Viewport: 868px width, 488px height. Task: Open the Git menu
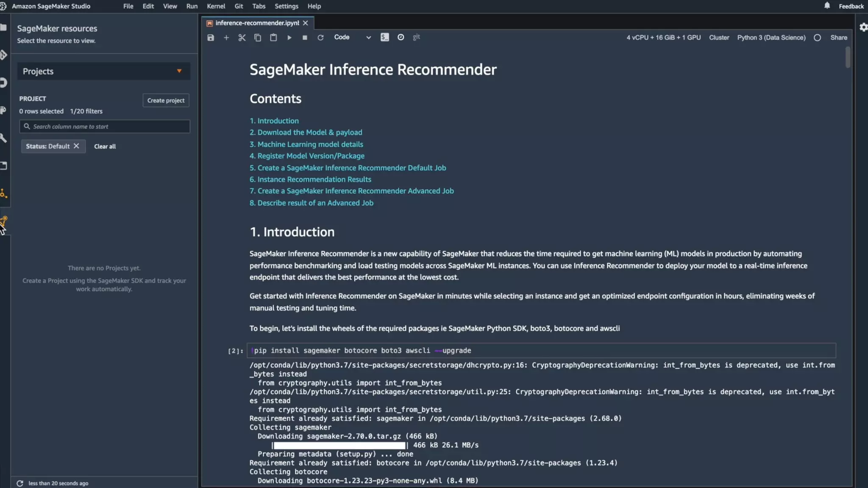click(x=239, y=6)
